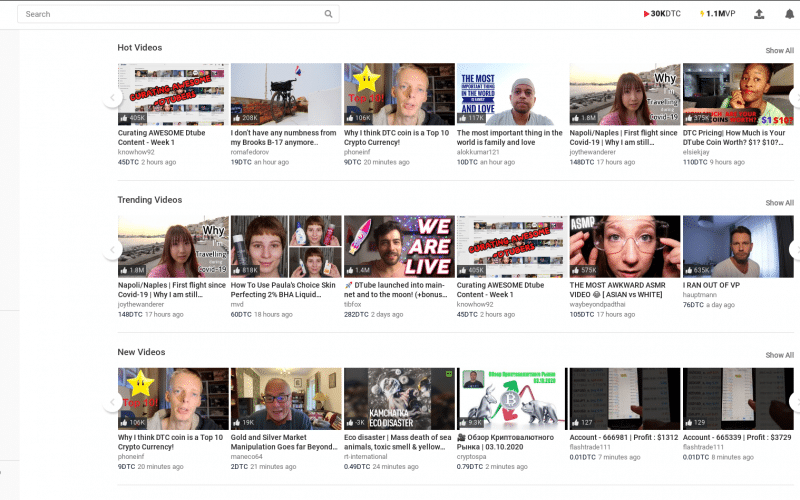Open the notifications bell

click(787, 14)
